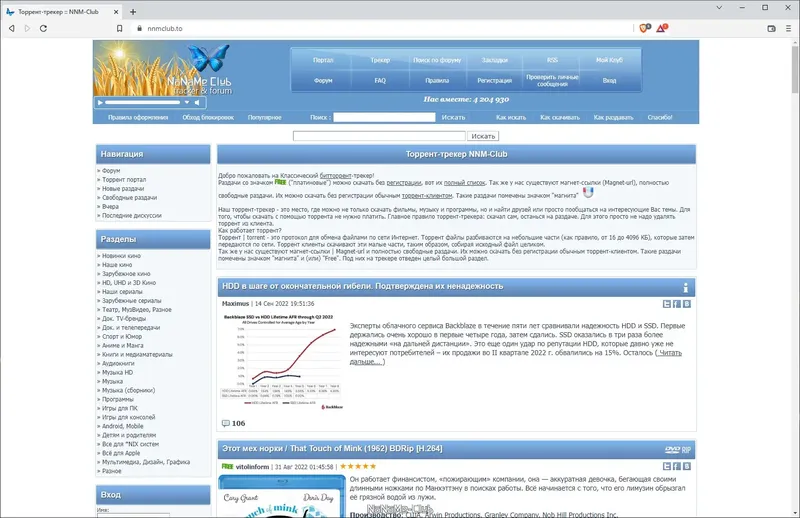800x518 pixels.
Task: Click the Как раздавать link
Action: [613, 117]
